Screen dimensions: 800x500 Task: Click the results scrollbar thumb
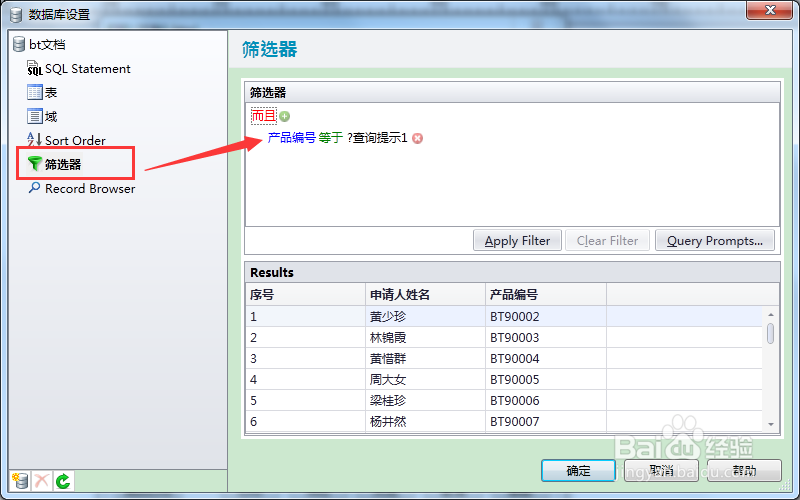(770, 334)
